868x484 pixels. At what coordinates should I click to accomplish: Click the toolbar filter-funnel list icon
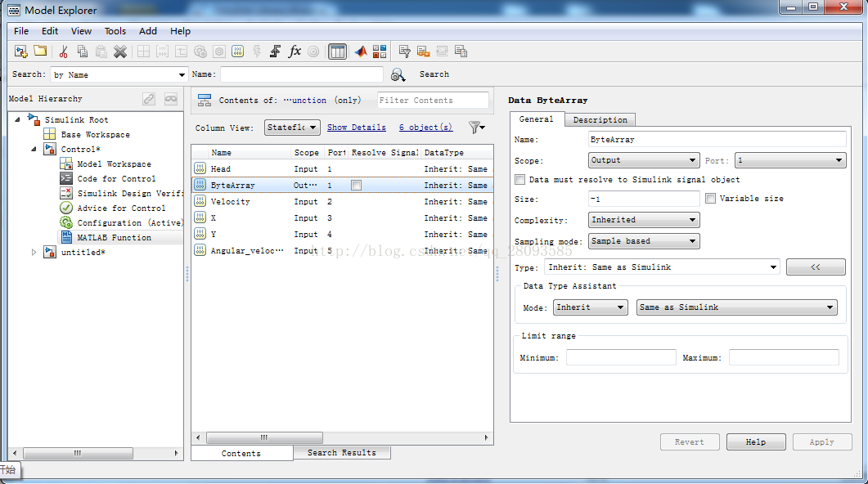coord(405,52)
